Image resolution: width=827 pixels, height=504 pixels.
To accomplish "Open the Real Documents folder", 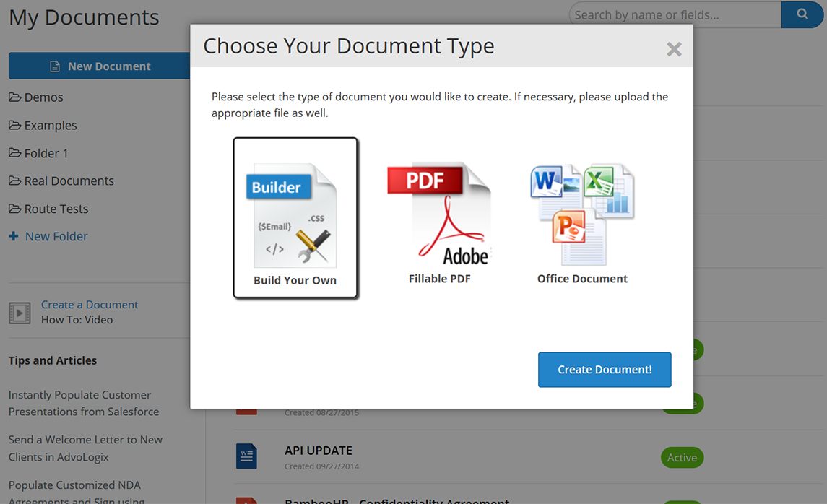I will tap(69, 181).
